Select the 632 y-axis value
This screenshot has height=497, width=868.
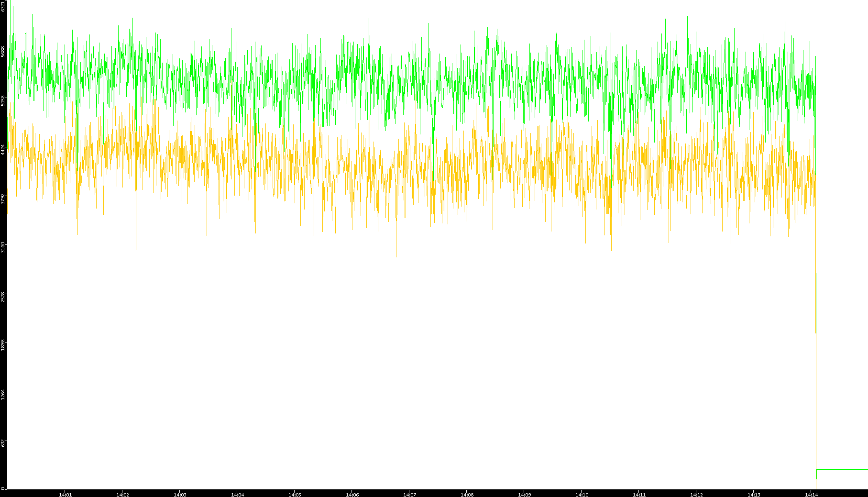pos(3,443)
